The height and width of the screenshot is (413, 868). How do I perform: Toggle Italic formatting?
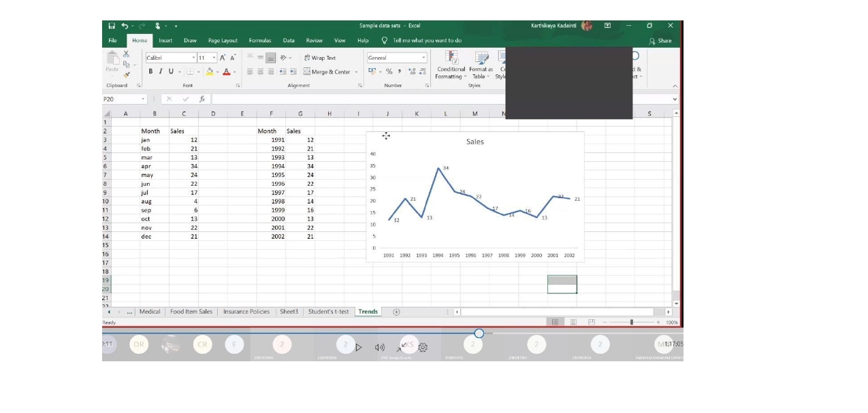click(x=161, y=71)
